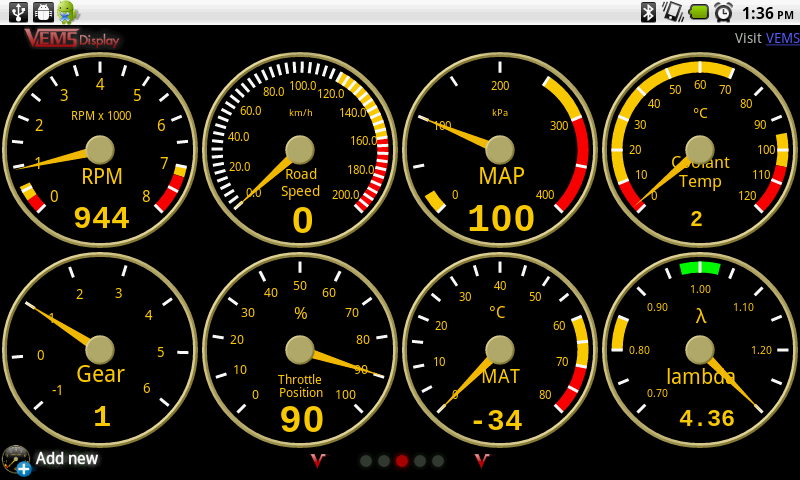Click the VEMS Display logo

pyautogui.click(x=72, y=38)
